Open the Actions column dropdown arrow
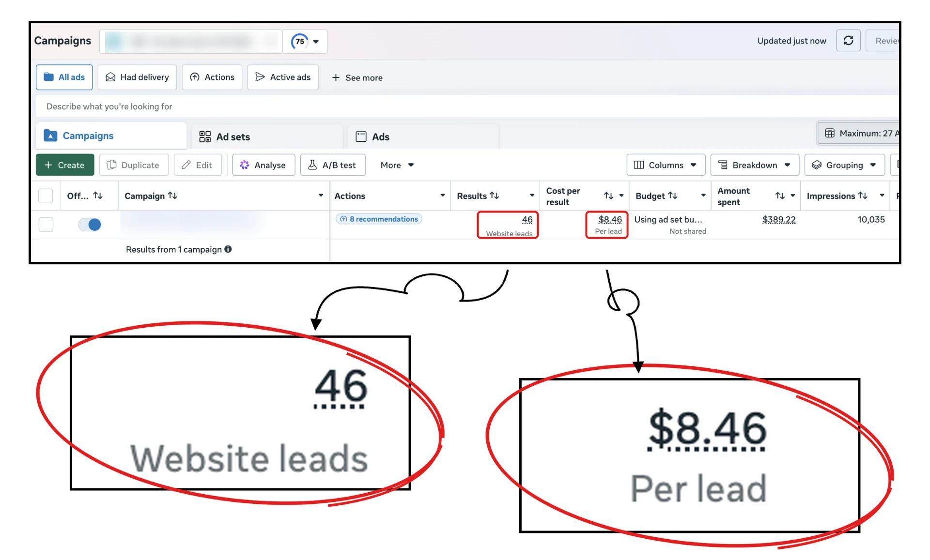The width and height of the screenshot is (930, 560). coord(442,196)
